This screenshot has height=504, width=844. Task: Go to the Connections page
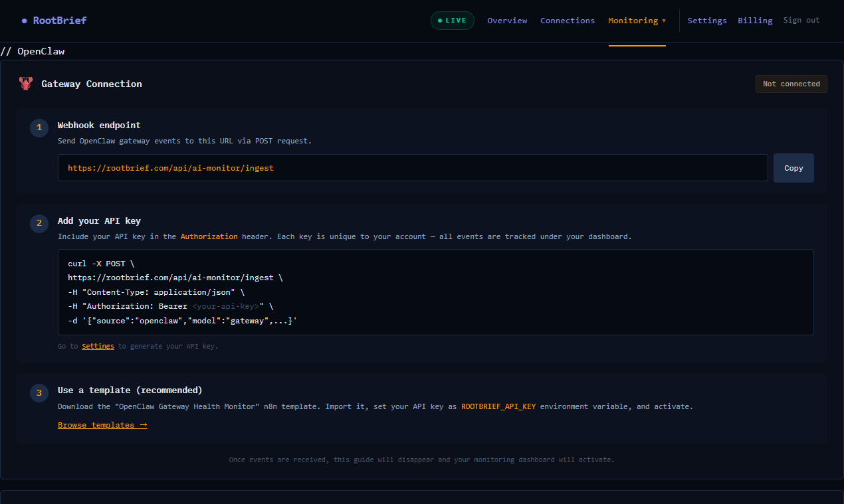pyautogui.click(x=568, y=21)
